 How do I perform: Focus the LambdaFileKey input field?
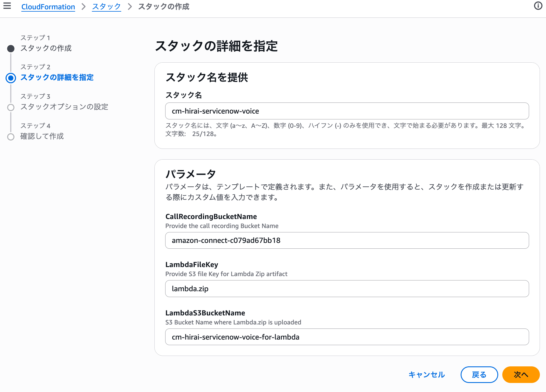[347, 289]
